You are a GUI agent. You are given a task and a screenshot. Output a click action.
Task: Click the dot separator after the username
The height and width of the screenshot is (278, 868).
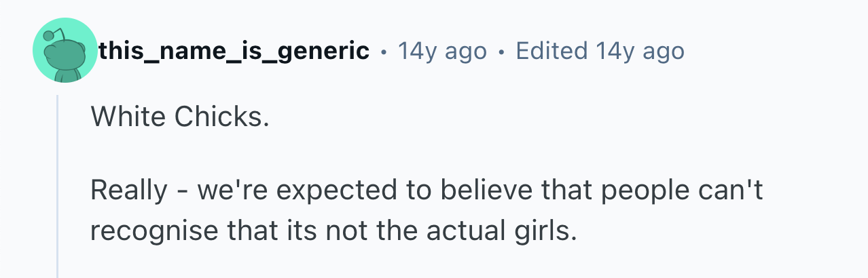384,52
